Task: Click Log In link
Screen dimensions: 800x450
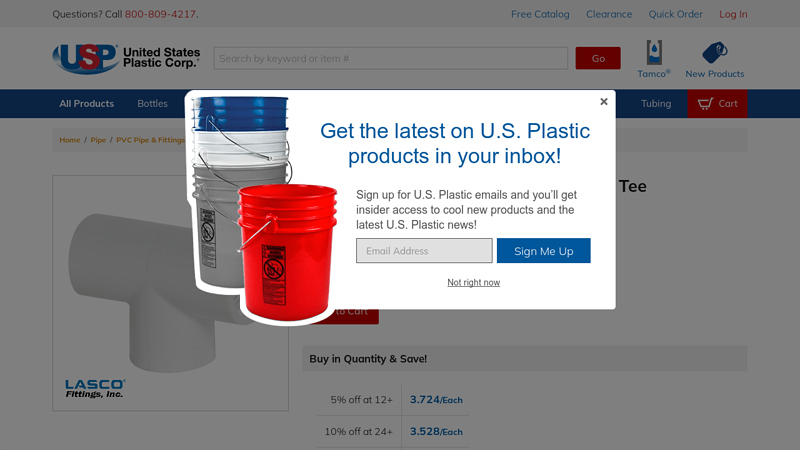Action: [x=733, y=14]
